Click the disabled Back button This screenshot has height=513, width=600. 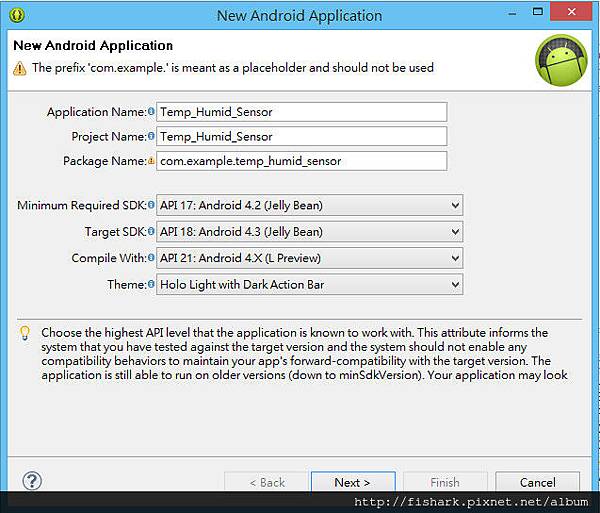[x=266, y=482]
